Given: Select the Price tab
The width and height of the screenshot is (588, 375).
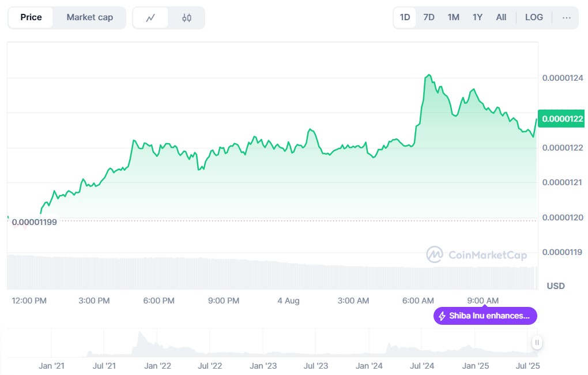Looking at the screenshot, I should pos(31,17).
